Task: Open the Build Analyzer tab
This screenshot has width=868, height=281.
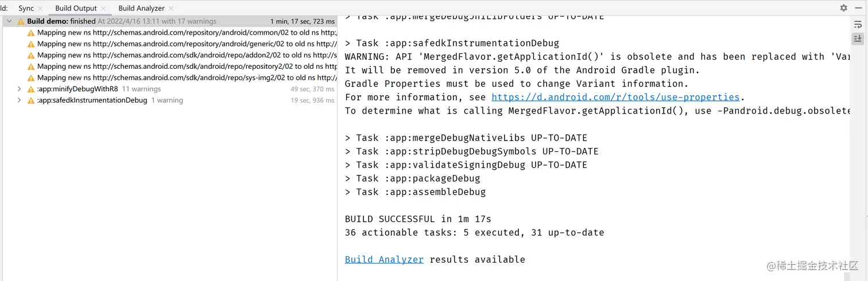Action: (x=141, y=9)
